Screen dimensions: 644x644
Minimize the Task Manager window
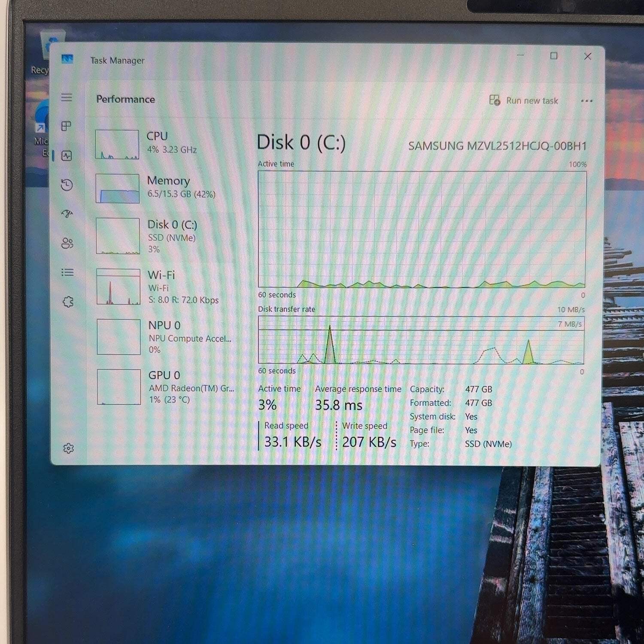(520, 55)
